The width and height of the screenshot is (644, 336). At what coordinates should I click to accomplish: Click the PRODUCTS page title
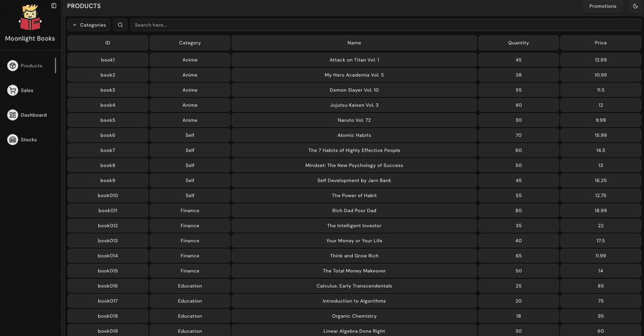tap(84, 6)
